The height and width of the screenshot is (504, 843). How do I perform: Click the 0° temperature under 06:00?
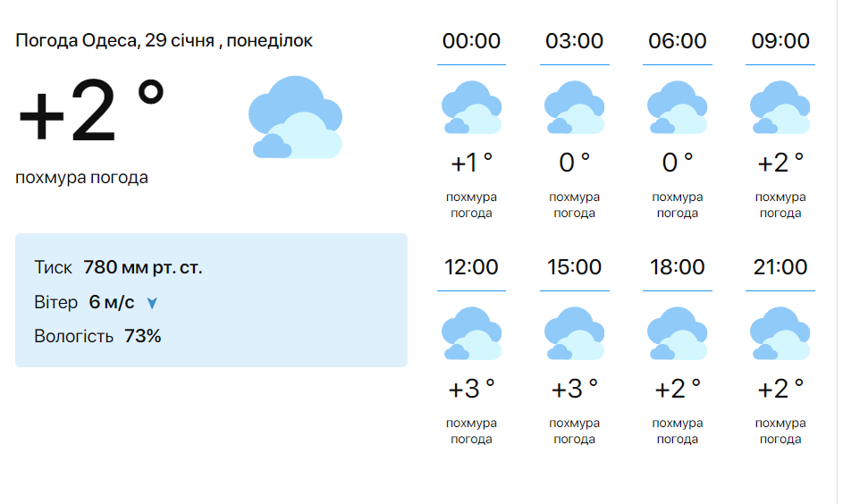pyautogui.click(x=678, y=164)
